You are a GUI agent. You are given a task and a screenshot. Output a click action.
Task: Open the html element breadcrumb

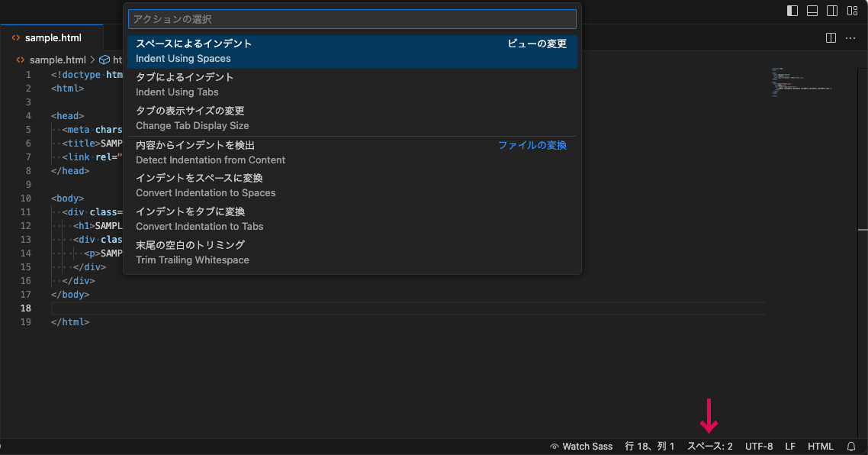[x=114, y=60]
